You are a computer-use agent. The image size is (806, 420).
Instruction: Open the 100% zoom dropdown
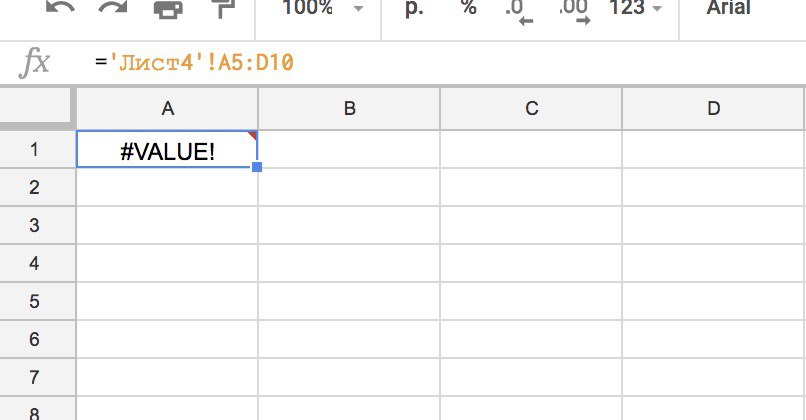tap(320, 9)
